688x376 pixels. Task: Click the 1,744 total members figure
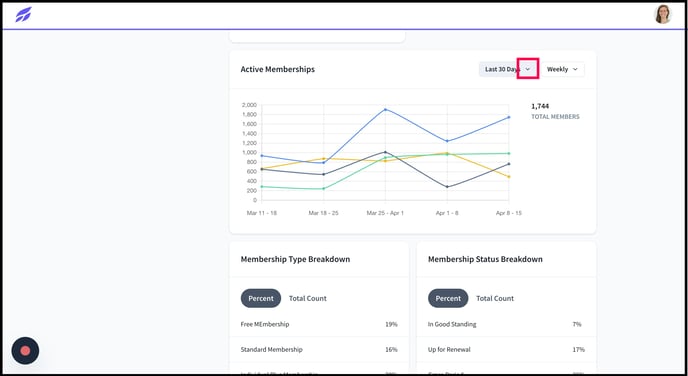click(540, 106)
